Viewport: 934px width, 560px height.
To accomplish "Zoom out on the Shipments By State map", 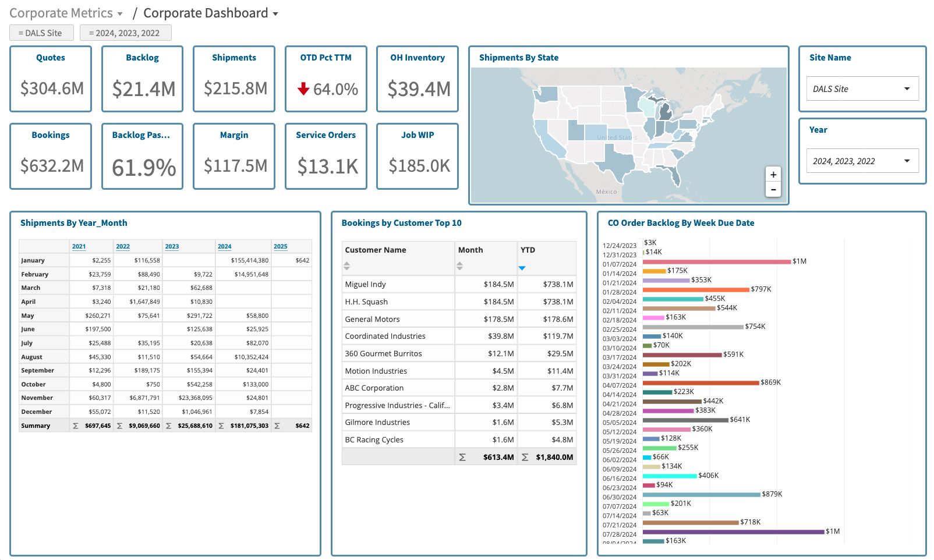I will point(773,190).
